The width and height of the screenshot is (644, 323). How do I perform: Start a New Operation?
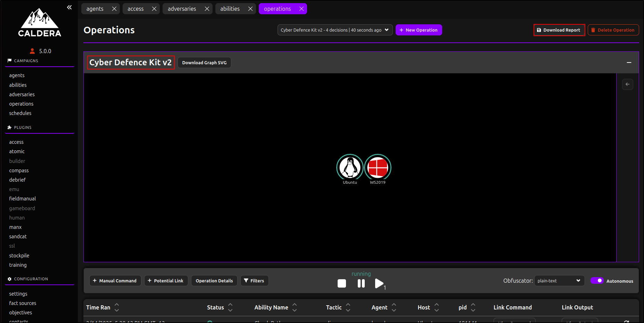419,30
